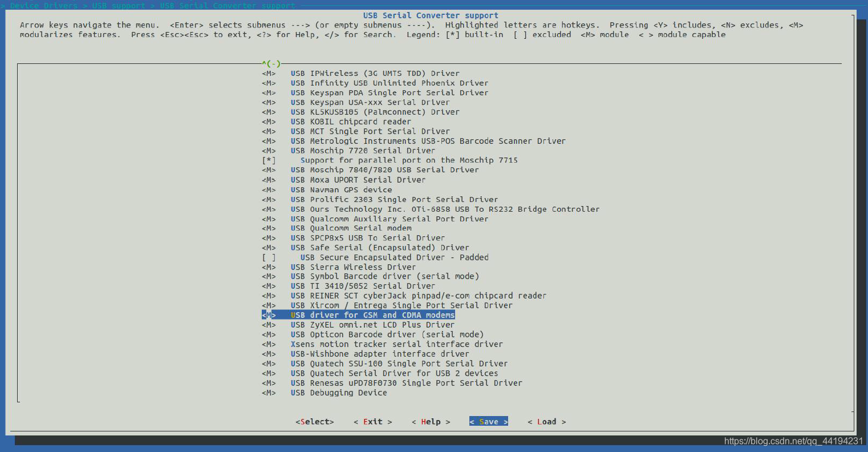Toggle USB Secure Encapsulated Driver - Padded checkbox

click(269, 257)
